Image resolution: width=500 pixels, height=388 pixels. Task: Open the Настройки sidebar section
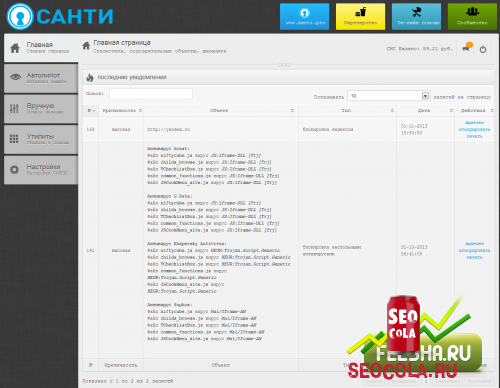pyautogui.click(x=41, y=170)
